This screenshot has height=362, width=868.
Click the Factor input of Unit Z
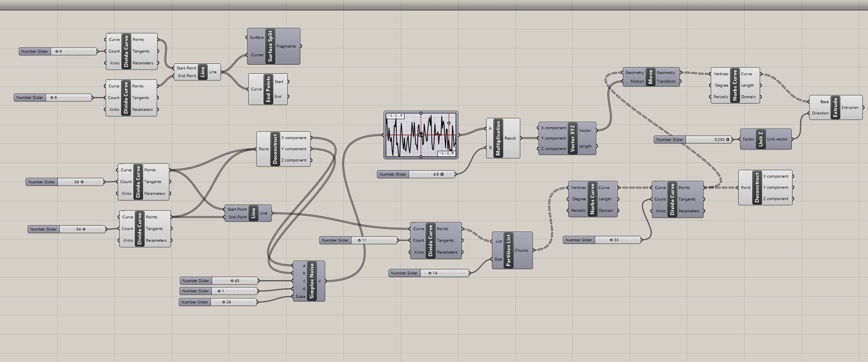click(749, 139)
